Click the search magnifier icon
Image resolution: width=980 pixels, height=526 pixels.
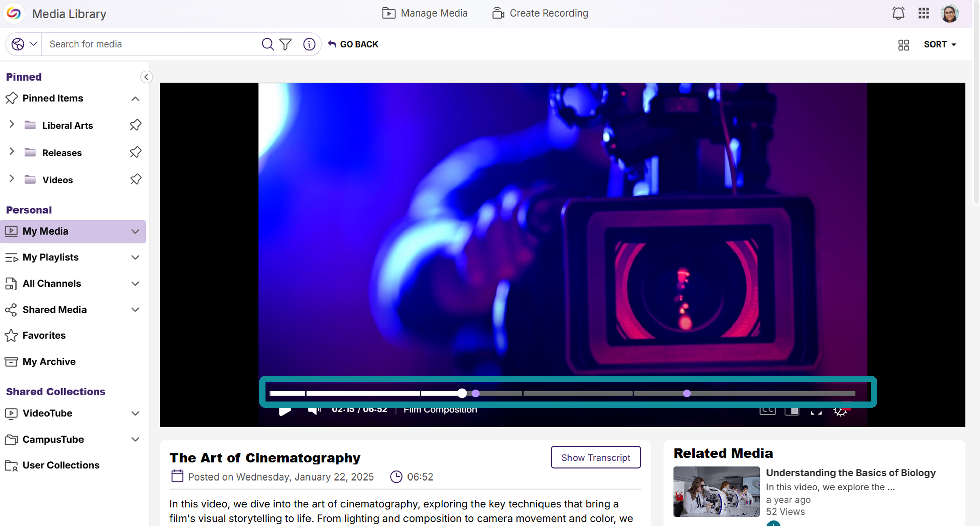pos(268,44)
